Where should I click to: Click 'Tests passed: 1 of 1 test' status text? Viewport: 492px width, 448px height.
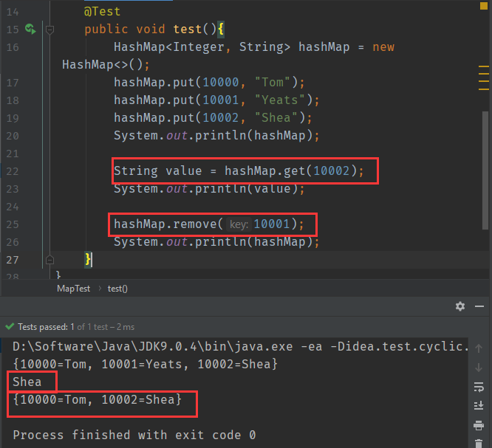[x=58, y=327]
